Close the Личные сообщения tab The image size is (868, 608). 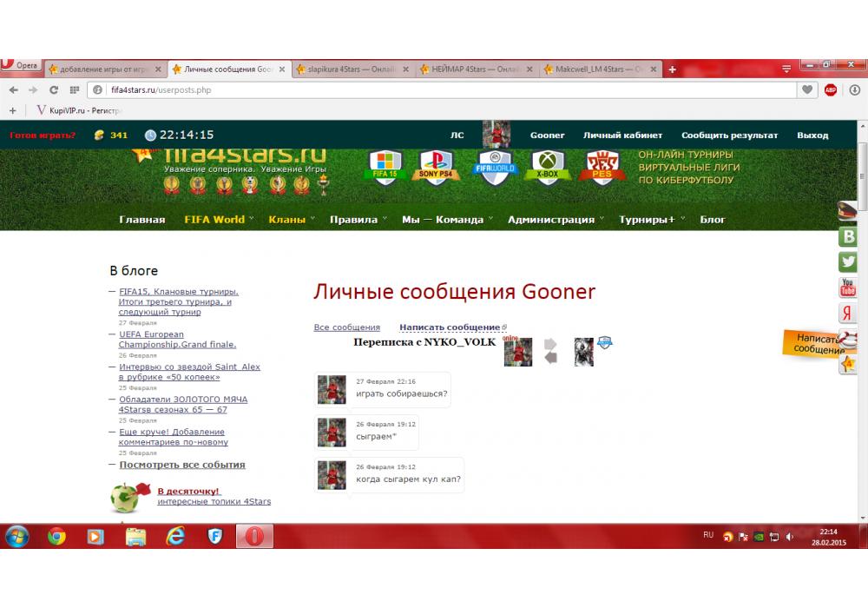(282, 69)
